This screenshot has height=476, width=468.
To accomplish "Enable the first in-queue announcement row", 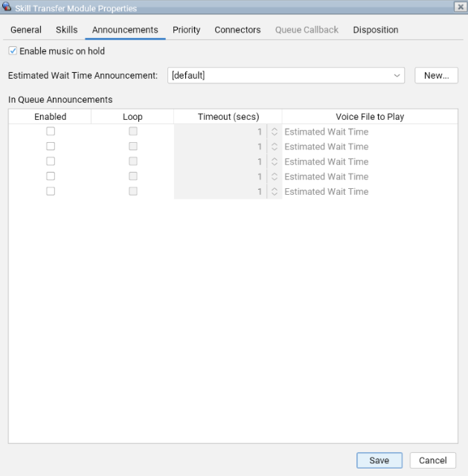I will [51, 131].
